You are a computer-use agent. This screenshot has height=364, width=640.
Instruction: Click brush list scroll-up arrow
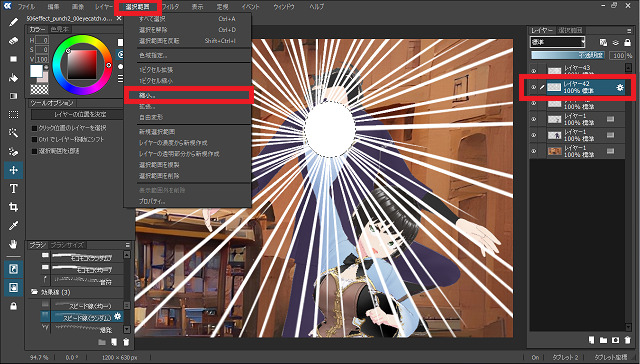click(127, 255)
